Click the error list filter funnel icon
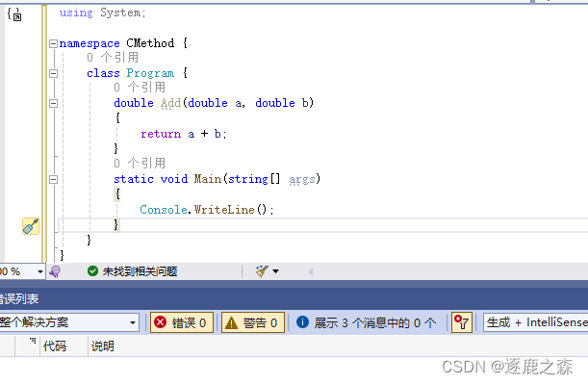This screenshot has height=384, width=588. click(462, 322)
